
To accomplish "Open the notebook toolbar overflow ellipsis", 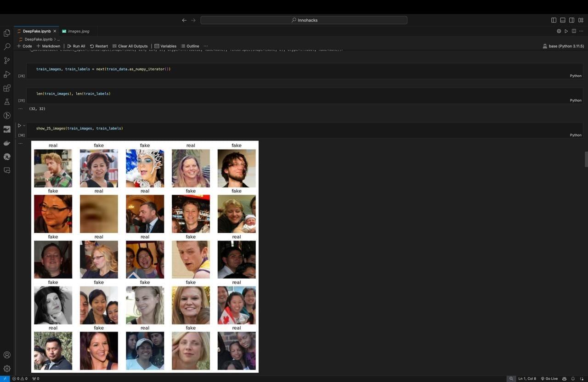I will pyautogui.click(x=205, y=46).
